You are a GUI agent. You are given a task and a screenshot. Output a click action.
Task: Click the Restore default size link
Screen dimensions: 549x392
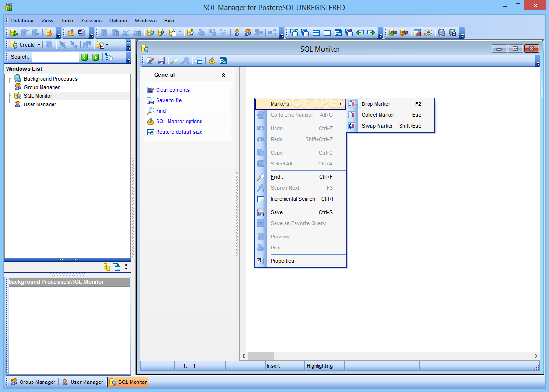179,132
